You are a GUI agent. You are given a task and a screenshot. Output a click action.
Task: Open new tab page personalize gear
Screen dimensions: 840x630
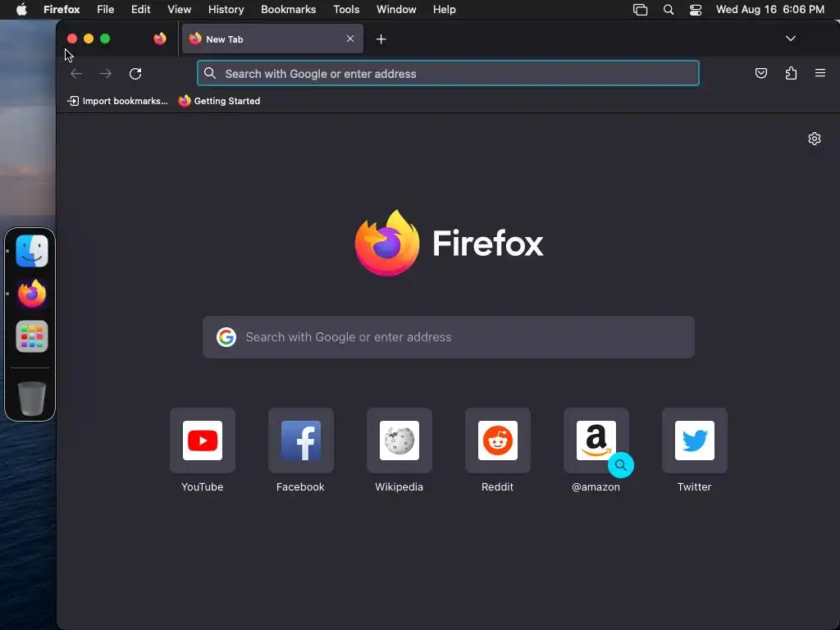(x=815, y=139)
